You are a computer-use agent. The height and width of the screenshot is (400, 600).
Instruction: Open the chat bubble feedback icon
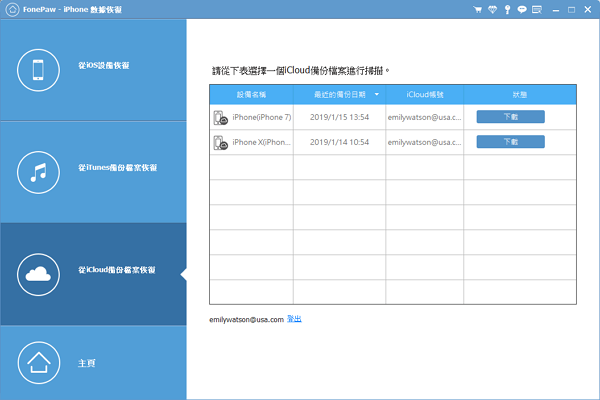(522, 8)
